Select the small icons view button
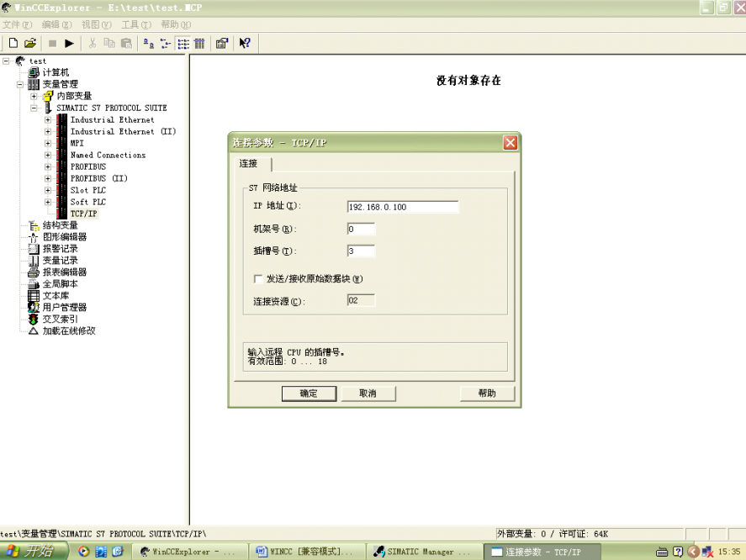 point(166,43)
